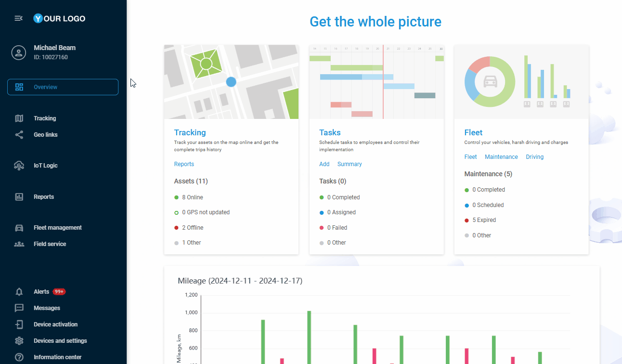Click the Reports chart icon in the sidebar
622x364 pixels.
point(19,197)
